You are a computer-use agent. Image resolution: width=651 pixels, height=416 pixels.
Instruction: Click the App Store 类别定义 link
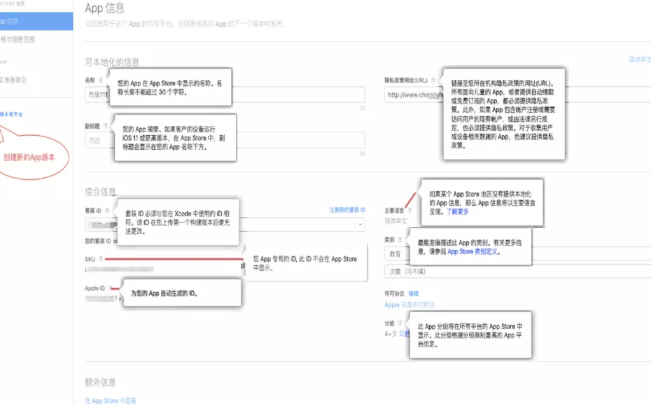pos(472,252)
